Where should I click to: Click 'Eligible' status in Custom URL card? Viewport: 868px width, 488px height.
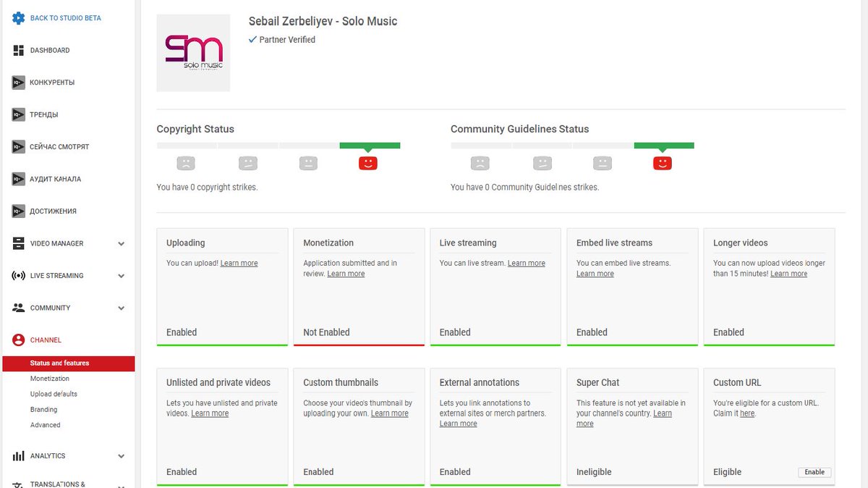pos(728,472)
